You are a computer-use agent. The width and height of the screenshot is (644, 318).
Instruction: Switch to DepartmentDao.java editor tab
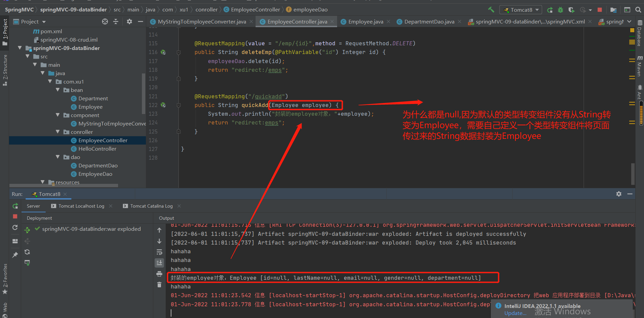(429, 21)
